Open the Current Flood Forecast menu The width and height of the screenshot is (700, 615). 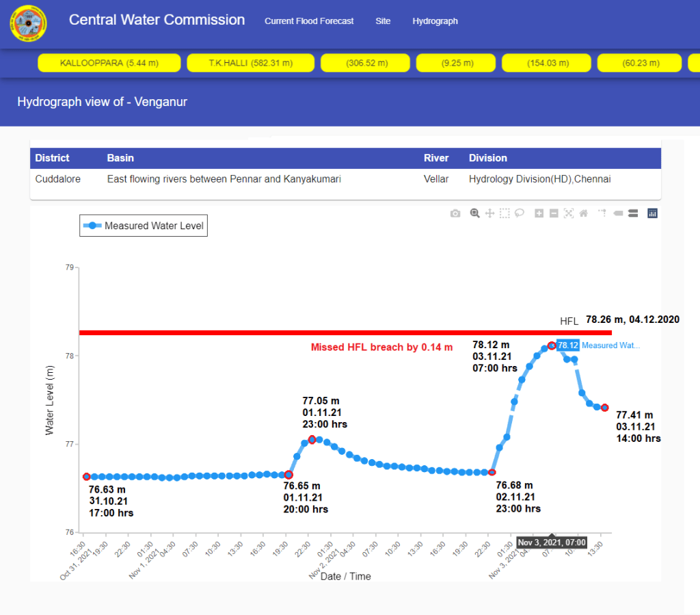tap(309, 21)
